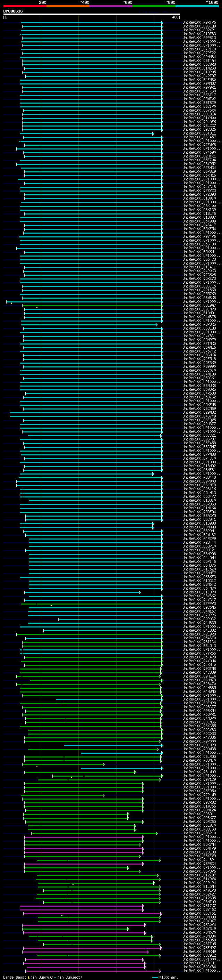222x980 pixels.
Task: Select the UniRef100_B4LQD2 label
Action: [x=199, y=630]
